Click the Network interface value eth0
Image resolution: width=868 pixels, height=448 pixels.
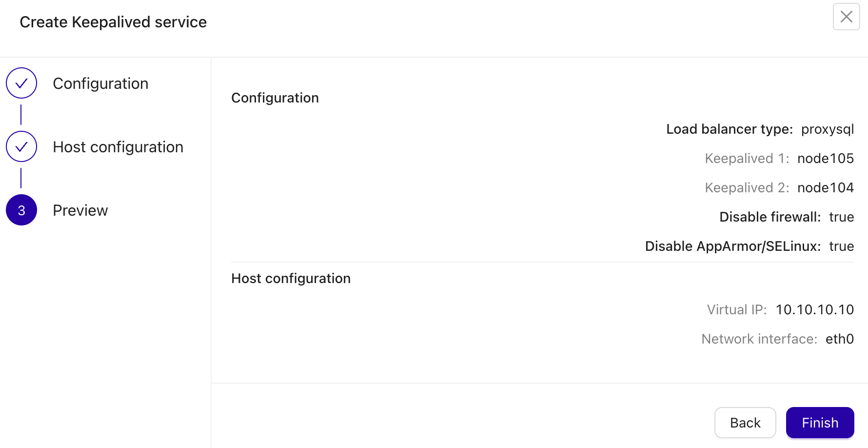840,339
